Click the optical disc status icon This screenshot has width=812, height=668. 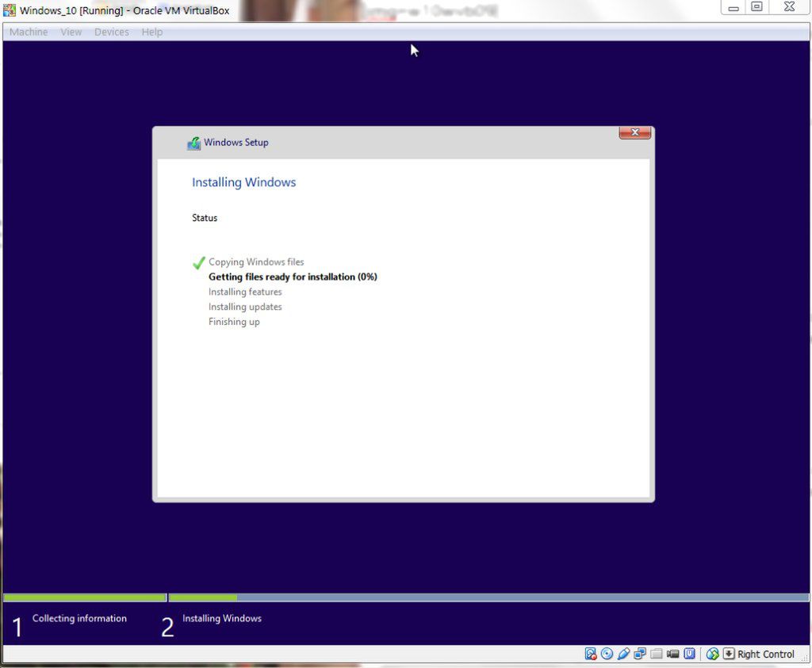pyautogui.click(x=607, y=654)
